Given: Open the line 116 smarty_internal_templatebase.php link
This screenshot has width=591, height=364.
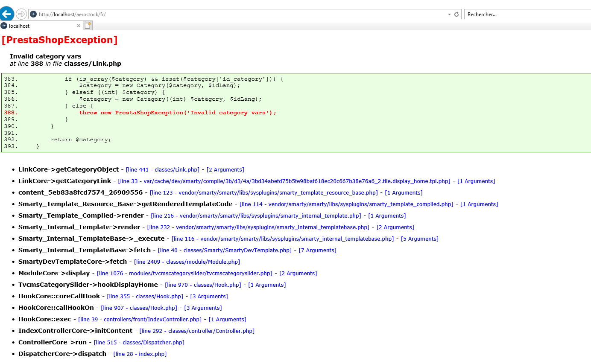Looking at the screenshot, I should [x=283, y=239].
